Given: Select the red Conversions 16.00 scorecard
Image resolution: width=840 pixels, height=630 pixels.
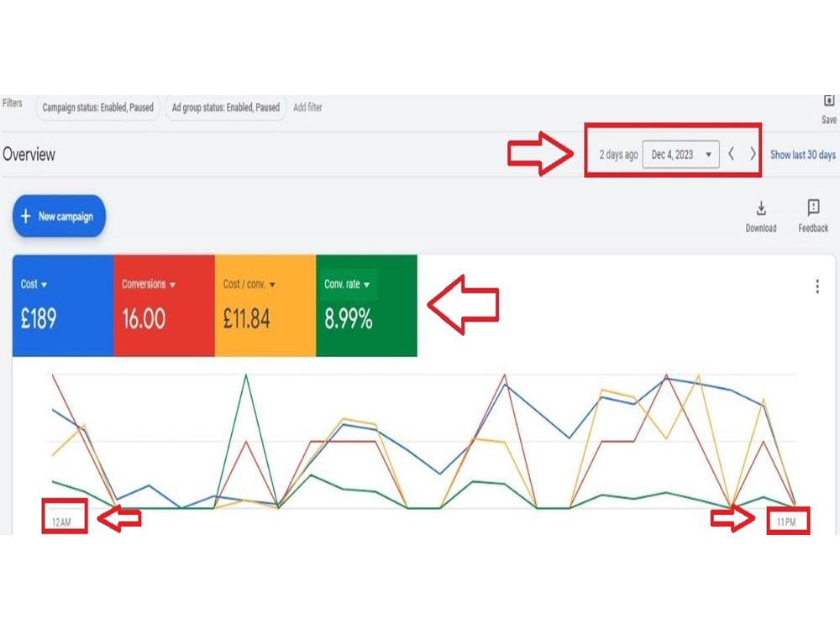Looking at the screenshot, I should pyautogui.click(x=164, y=306).
